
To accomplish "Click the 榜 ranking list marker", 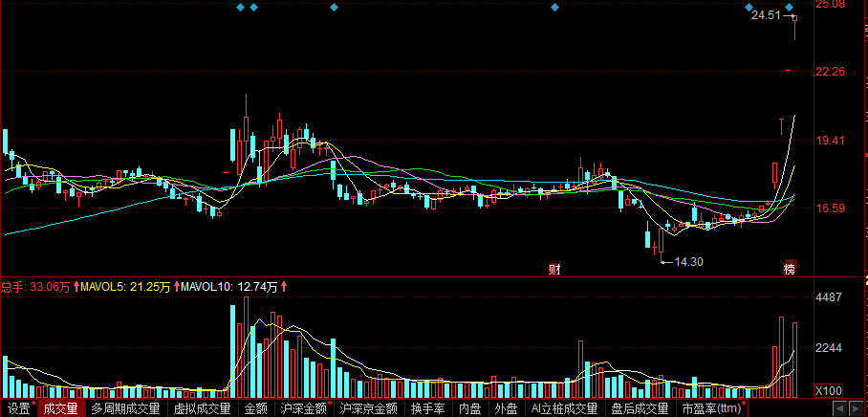I will 790,268.
